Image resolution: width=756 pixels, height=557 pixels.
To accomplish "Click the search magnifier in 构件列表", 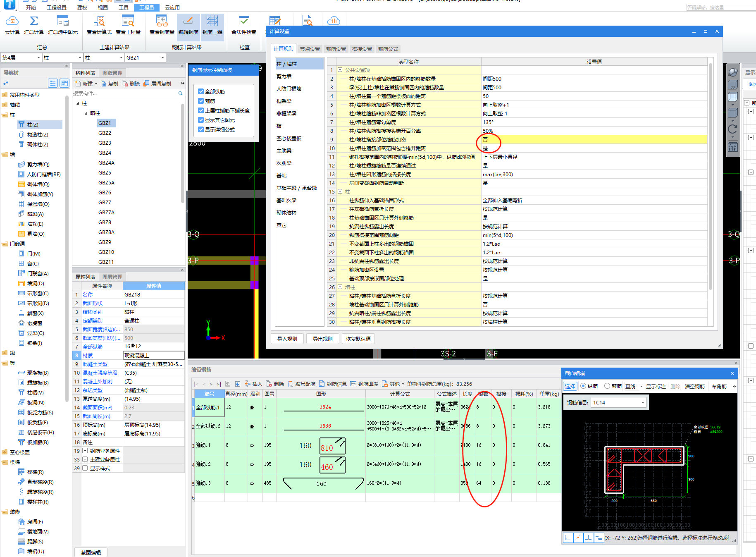I will tap(180, 93).
